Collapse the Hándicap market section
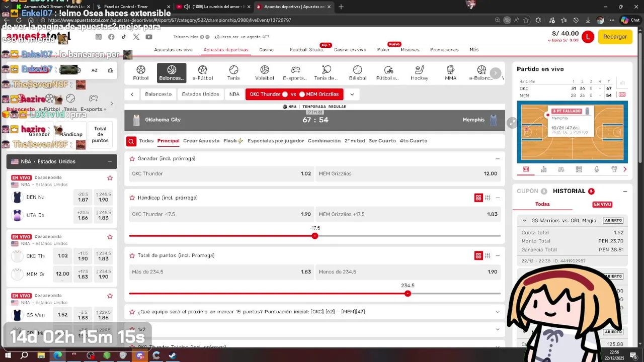Image resolution: width=644 pixels, height=362 pixels. coord(498,198)
